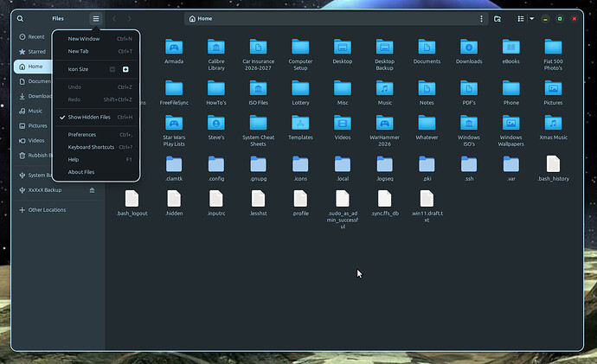Go to Recent in the sidebar
Image resolution: width=597 pixels, height=364 pixels.
(x=35, y=37)
